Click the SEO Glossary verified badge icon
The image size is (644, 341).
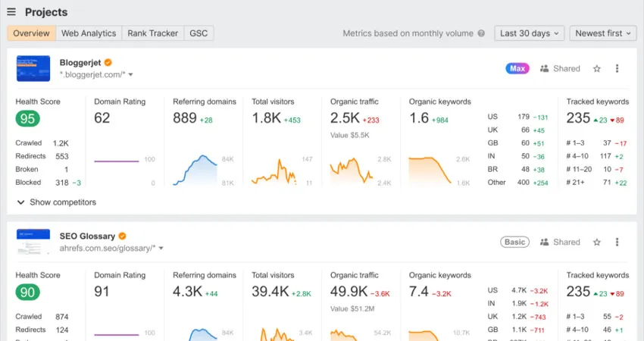coord(123,236)
